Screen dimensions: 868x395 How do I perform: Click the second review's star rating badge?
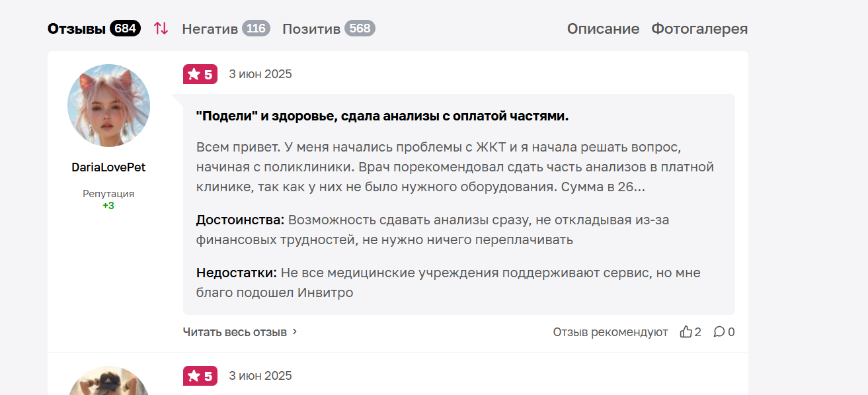coord(200,376)
